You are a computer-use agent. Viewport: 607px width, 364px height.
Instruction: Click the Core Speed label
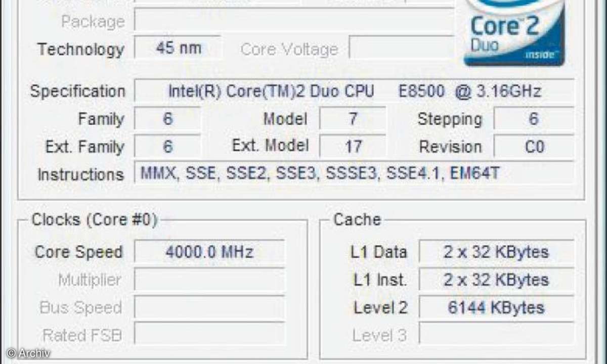click(x=78, y=252)
